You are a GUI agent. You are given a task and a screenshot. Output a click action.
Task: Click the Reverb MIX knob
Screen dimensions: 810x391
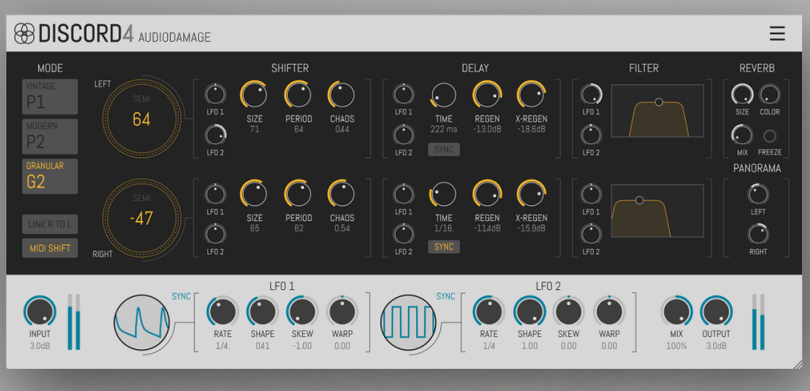pyautogui.click(x=742, y=135)
